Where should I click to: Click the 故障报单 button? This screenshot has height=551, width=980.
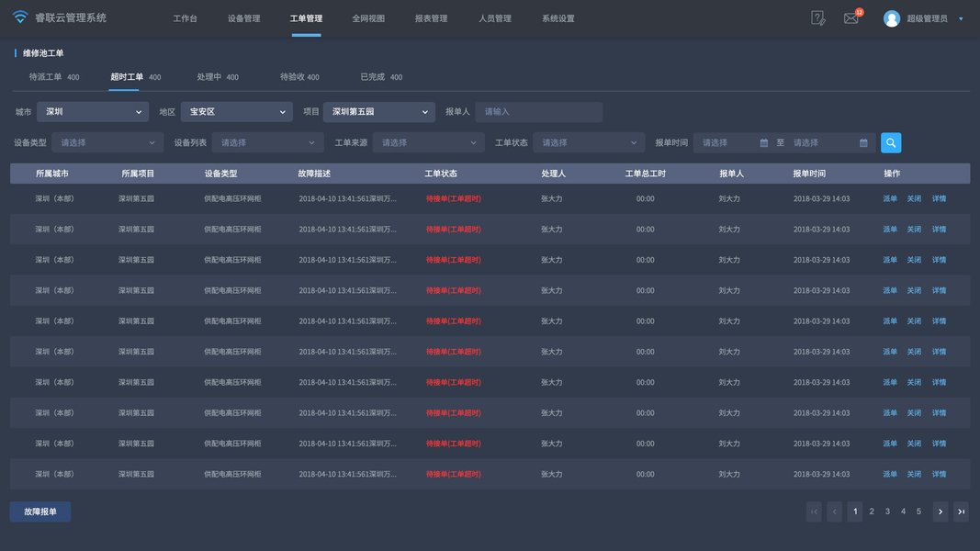click(40, 512)
